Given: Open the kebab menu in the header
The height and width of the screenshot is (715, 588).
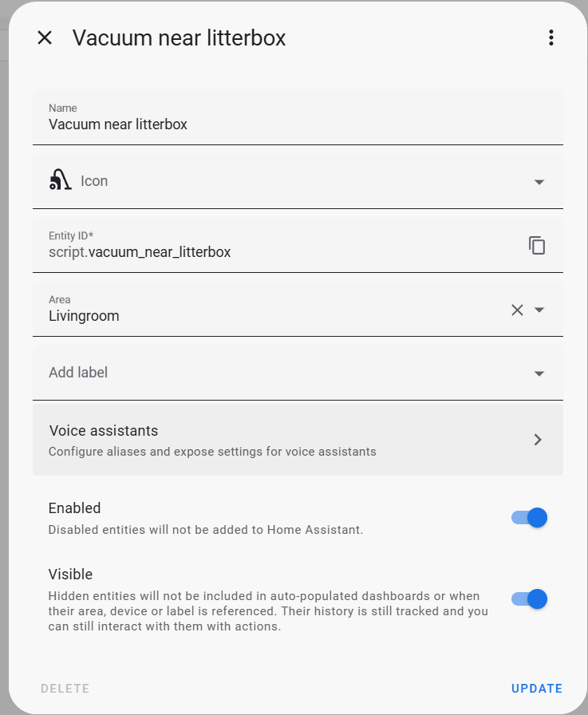Looking at the screenshot, I should point(551,38).
